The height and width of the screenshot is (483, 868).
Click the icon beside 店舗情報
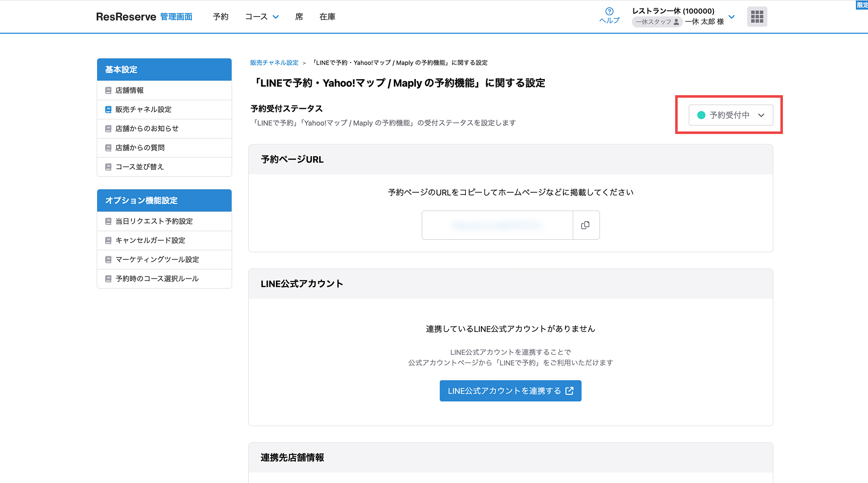tap(108, 91)
